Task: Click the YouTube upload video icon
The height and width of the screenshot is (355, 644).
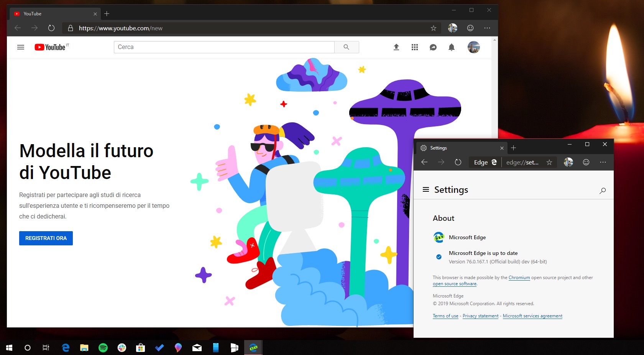Action: [x=396, y=47]
